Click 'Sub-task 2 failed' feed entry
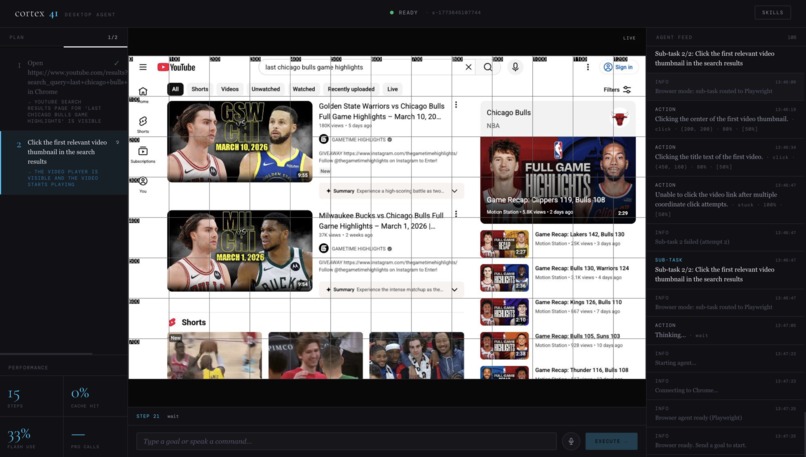Screen dimensions: 806x457 pos(725,237)
